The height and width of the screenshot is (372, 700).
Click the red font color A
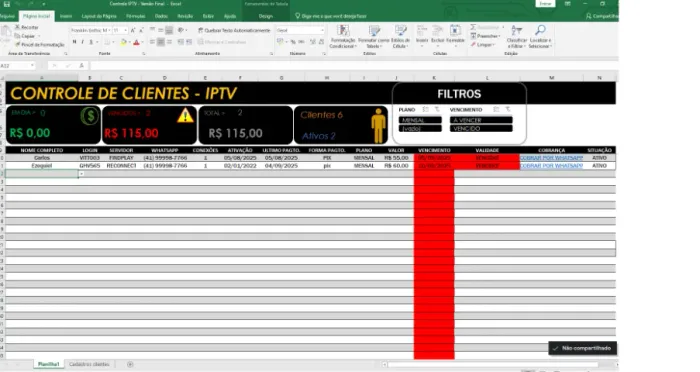(x=137, y=42)
